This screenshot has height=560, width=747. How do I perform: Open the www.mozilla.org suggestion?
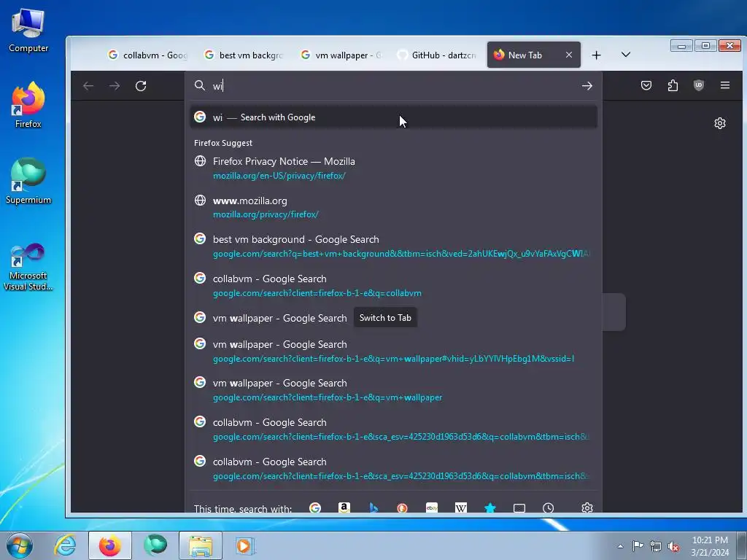pos(393,207)
